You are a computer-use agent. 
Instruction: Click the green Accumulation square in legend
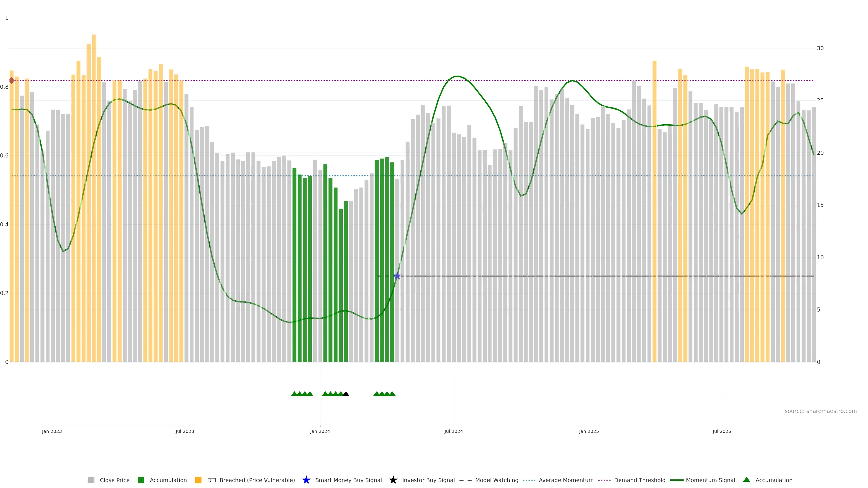pos(141,480)
